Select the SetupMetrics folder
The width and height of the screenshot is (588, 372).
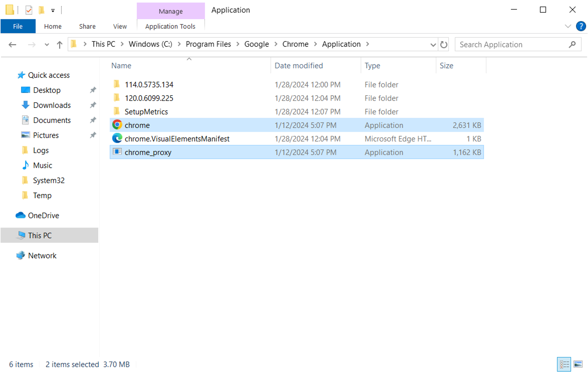[297, 112]
